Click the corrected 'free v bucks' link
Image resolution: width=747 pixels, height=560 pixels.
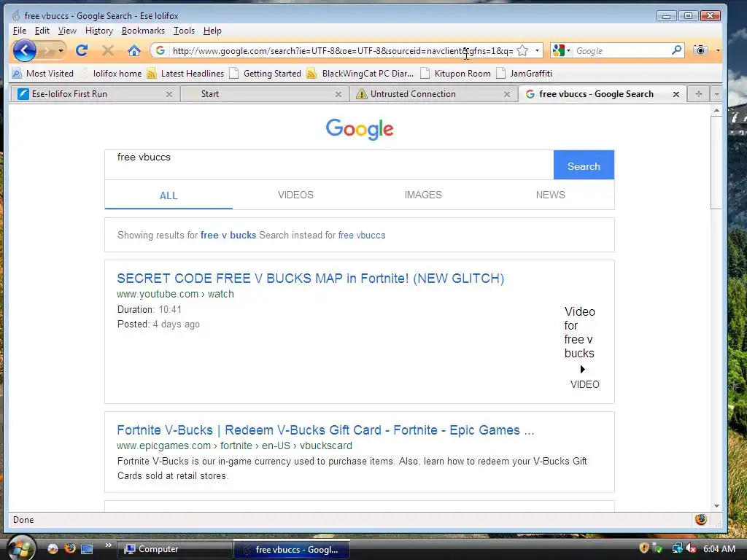point(228,236)
